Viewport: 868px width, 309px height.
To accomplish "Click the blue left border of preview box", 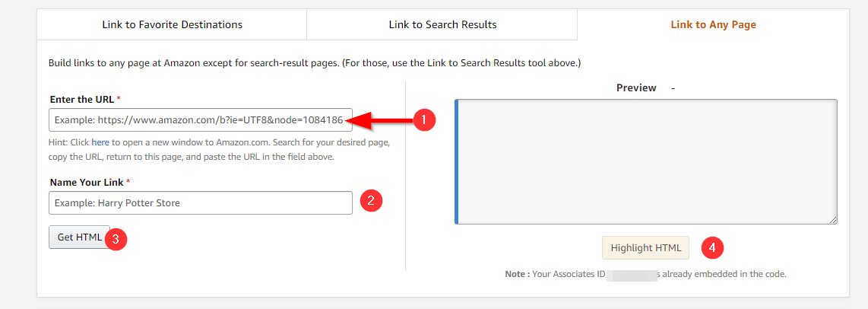I will [x=456, y=162].
